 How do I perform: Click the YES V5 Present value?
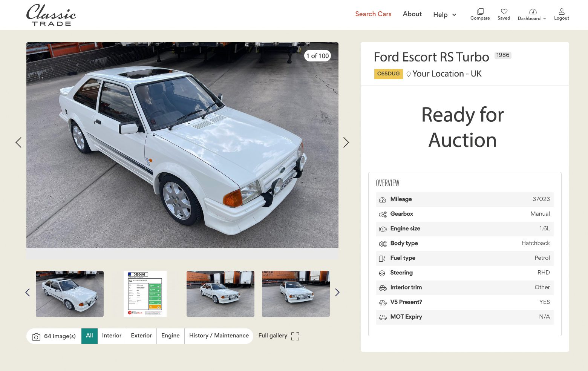point(544,302)
